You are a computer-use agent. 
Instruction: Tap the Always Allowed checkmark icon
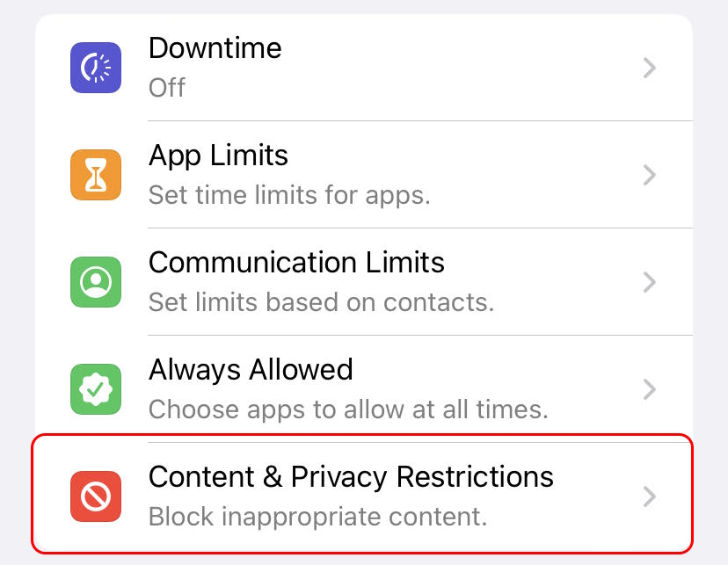pos(96,388)
